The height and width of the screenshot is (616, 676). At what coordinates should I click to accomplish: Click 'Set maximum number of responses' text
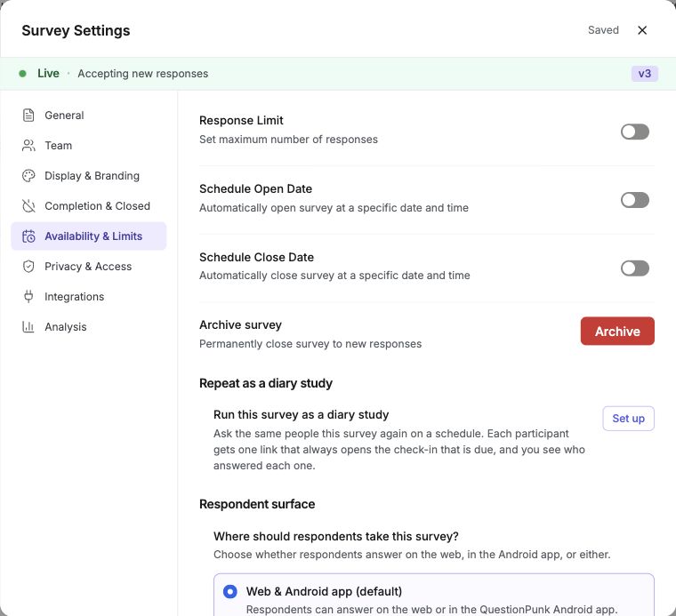pos(288,140)
